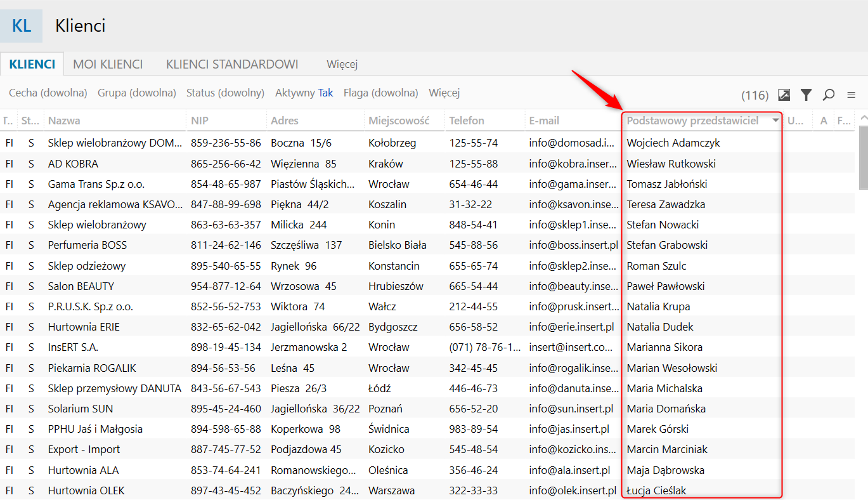Click the city Bielsko Biała
Image resolution: width=868 pixels, height=500 pixels.
[x=398, y=245]
